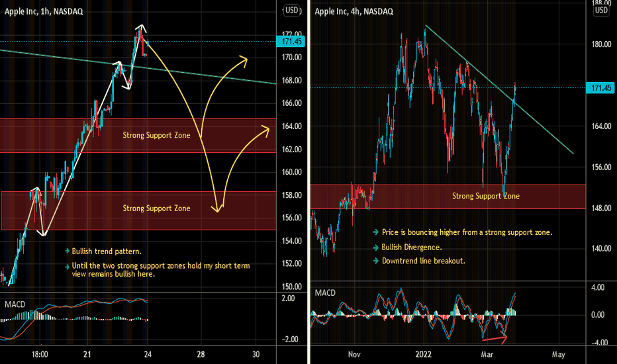
Task: Click the USD currency button on left chart
Action: click(291, 11)
